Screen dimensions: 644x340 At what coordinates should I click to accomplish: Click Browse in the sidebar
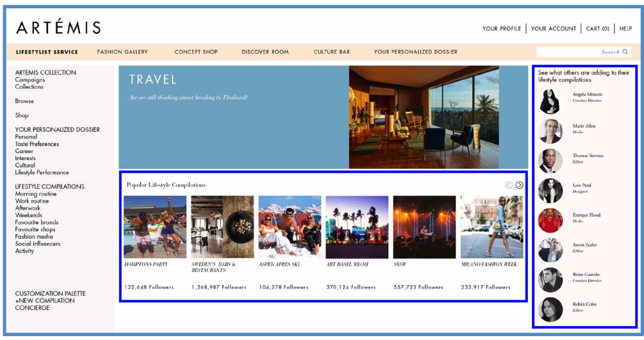24,101
